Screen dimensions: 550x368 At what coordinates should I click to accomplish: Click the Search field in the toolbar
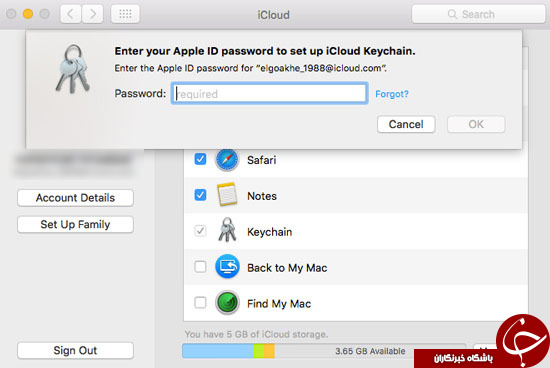(x=478, y=14)
